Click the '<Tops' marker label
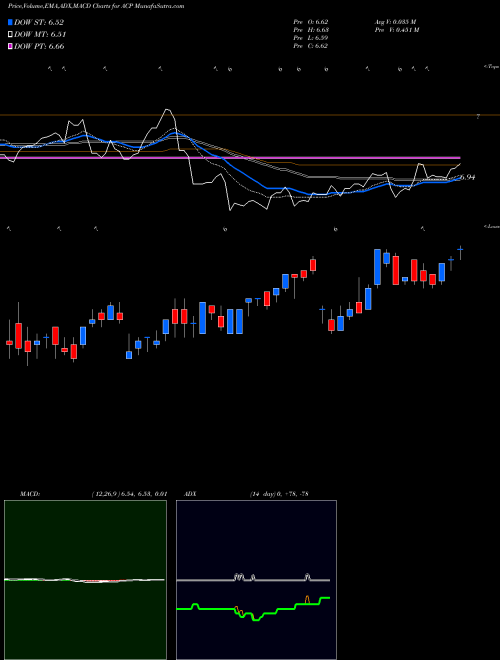 [x=492, y=67]
